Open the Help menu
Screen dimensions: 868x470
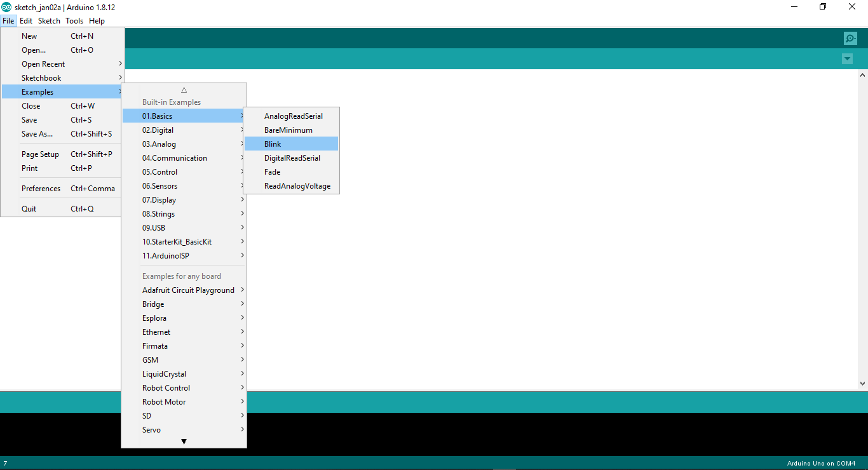pyautogui.click(x=97, y=20)
